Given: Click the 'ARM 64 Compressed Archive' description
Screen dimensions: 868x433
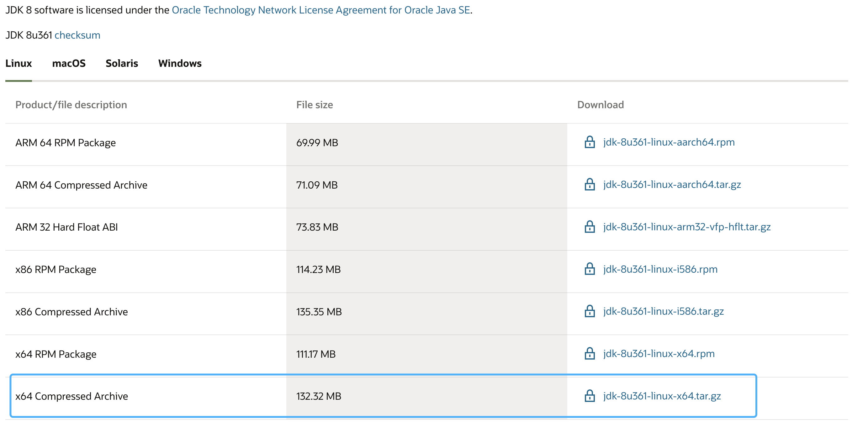Looking at the screenshot, I should tap(81, 185).
